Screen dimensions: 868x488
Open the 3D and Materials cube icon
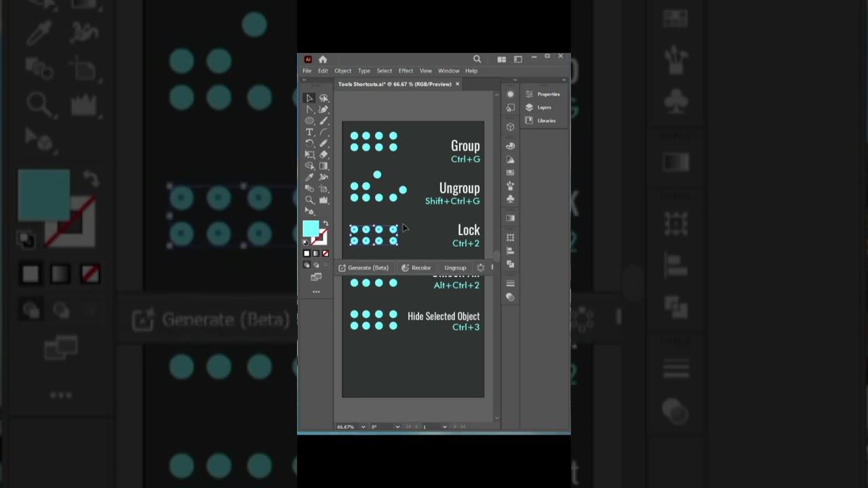(510, 127)
